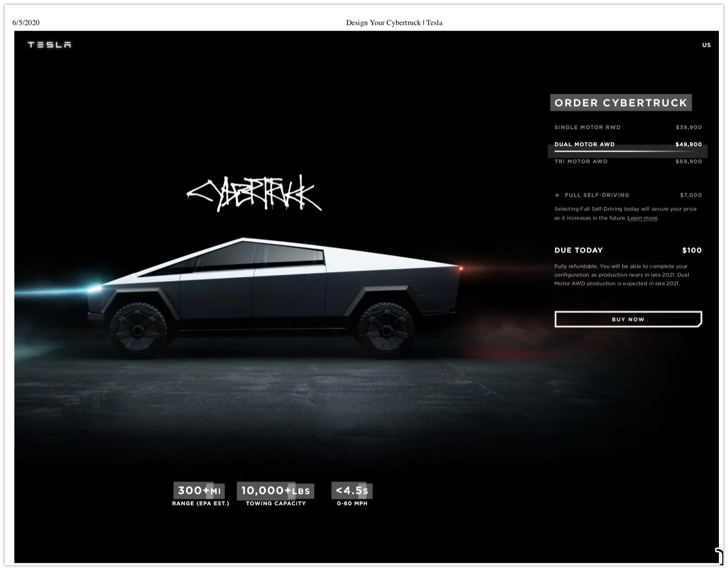Viewport: 728px width, 570px height.
Task: Click the Design Your Cybertruck page title
Action: tap(394, 22)
